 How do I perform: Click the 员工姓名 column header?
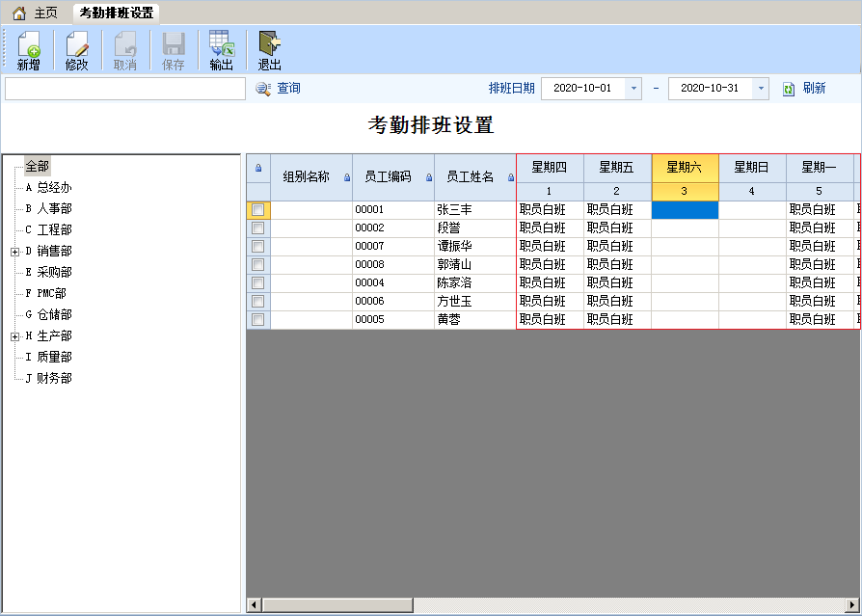[x=475, y=177]
